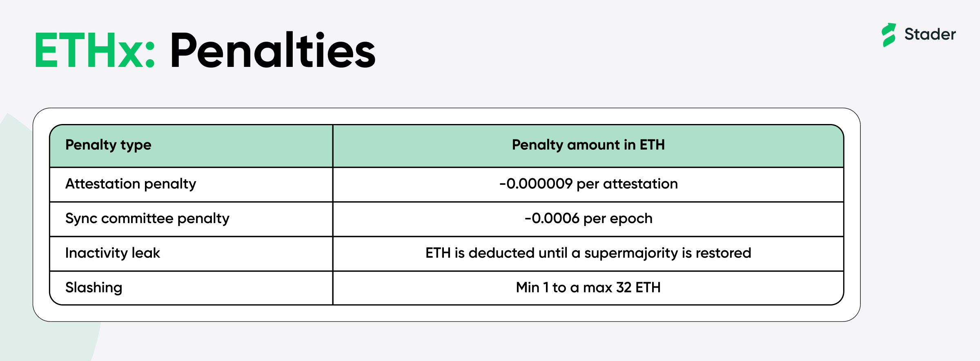
Task: Click the word 'restored'
Action: pyautogui.click(x=723, y=253)
